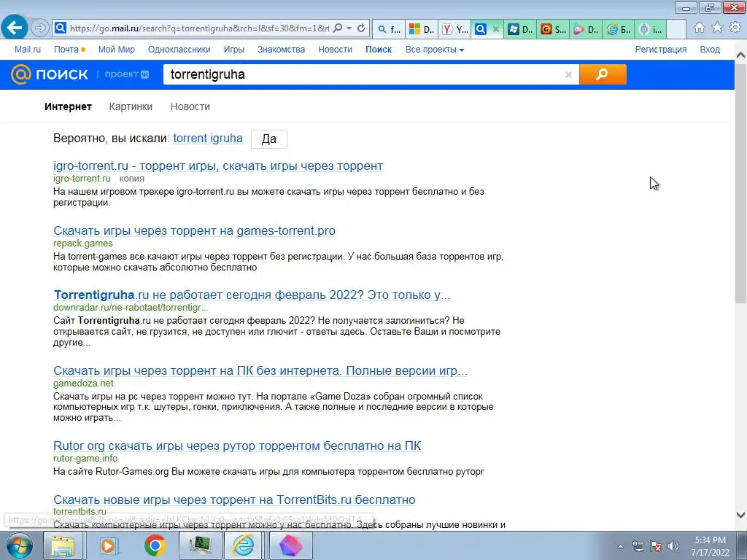The image size is (747, 560).
Task: Switch to the Microsoft logo tab 'D..'
Action: pos(422,29)
